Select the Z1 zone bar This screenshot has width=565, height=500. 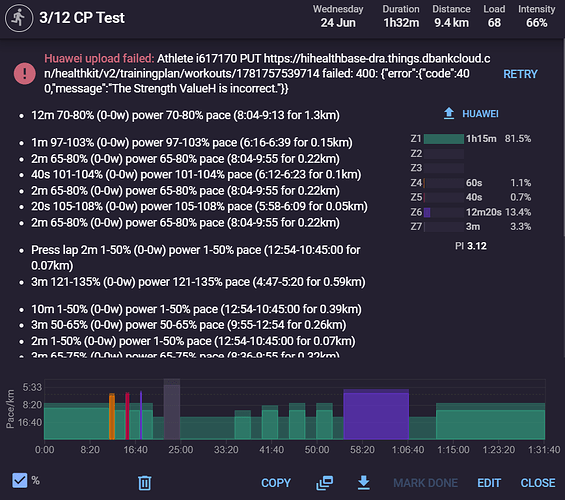click(x=444, y=139)
